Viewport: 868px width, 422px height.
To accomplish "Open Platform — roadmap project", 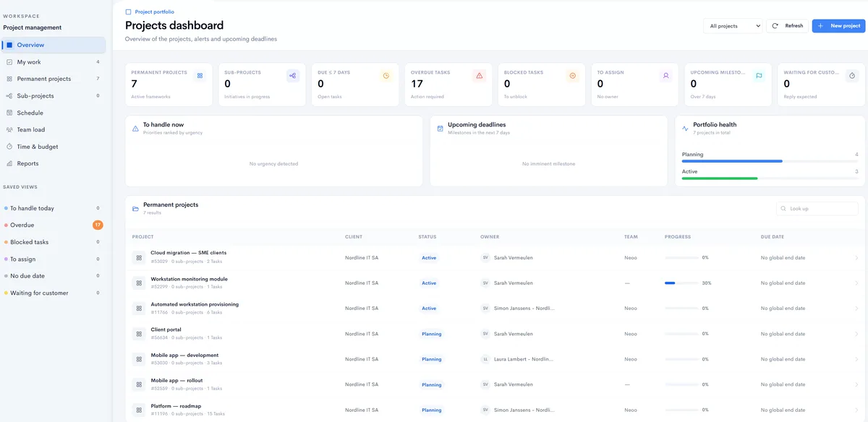I will tap(176, 406).
